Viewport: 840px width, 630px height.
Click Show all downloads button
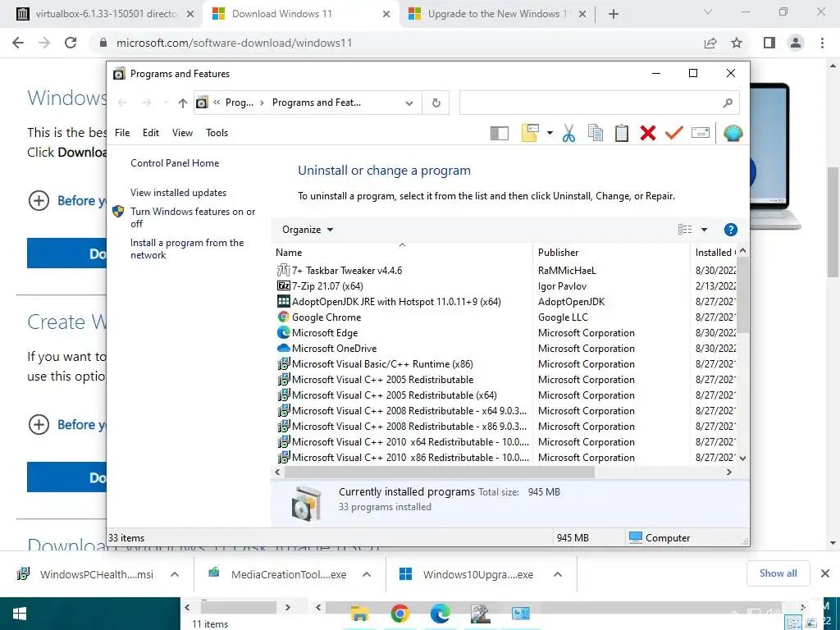(778, 573)
